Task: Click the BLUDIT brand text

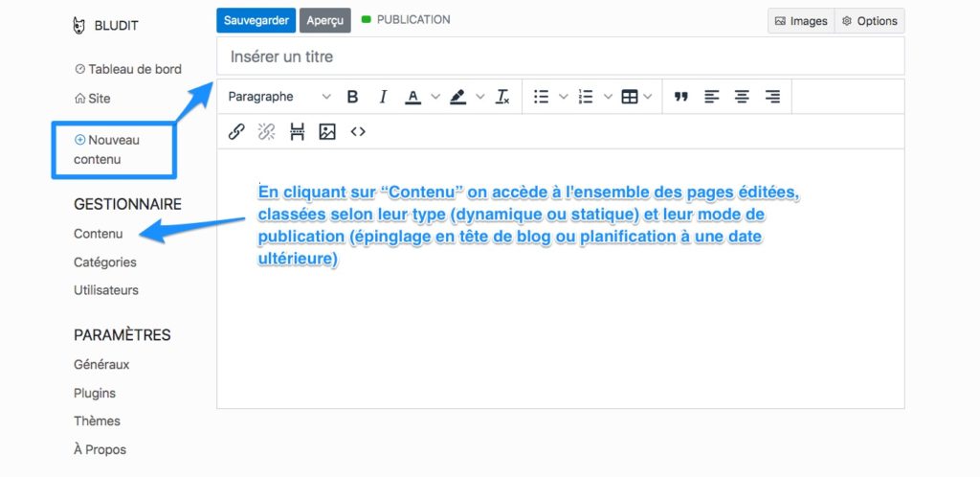Action: [x=116, y=26]
